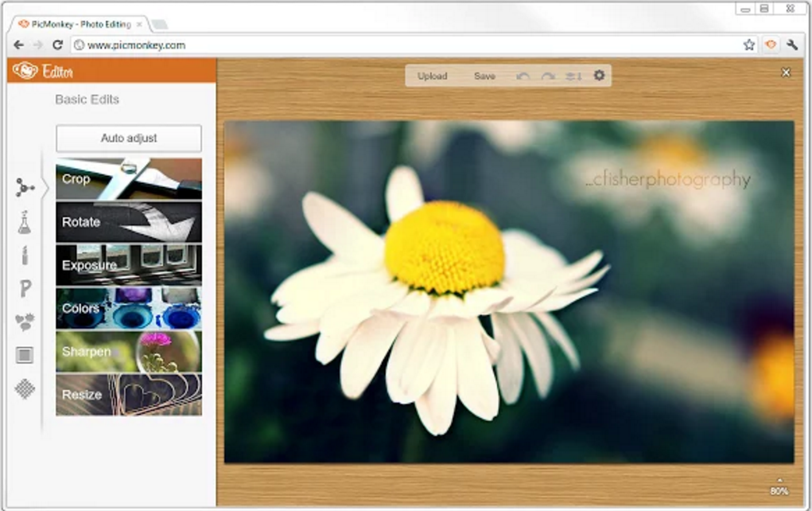Select the PicMonkey - Photo Editing tab
This screenshot has width=812, height=511.
pyautogui.click(x=81, y=25)
